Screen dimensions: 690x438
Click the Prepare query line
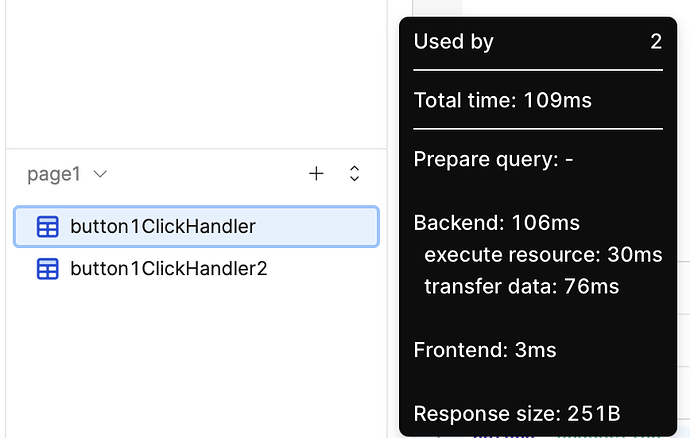pos(493,159)
